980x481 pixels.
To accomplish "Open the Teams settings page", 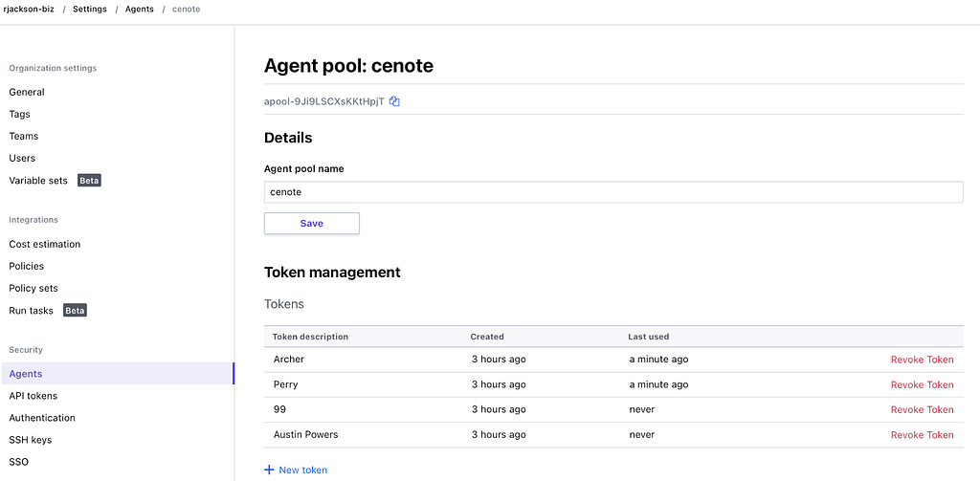I will (x=24, y=136).
